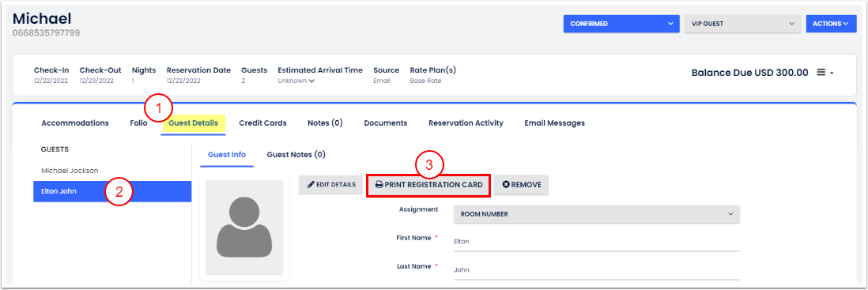Go to Credit Cards tab
The width and height of the screenshot is (868, 290).
(x=263, y=122)
